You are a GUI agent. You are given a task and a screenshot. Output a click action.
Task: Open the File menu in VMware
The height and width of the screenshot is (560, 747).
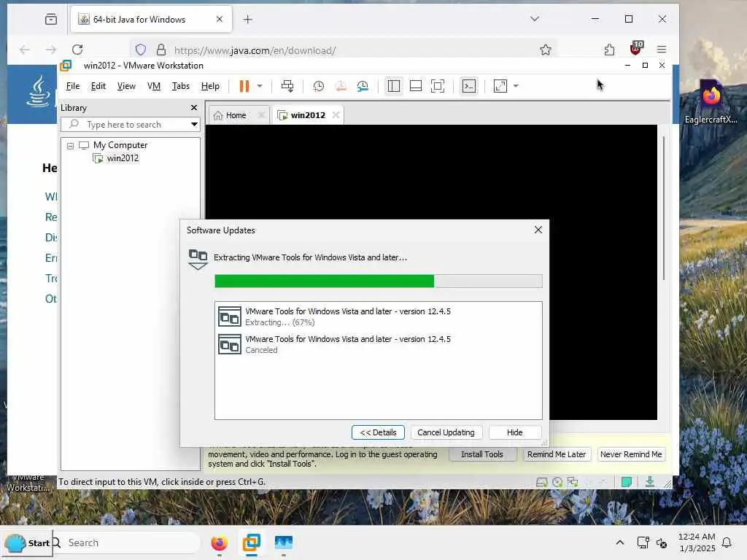(73, 86)
